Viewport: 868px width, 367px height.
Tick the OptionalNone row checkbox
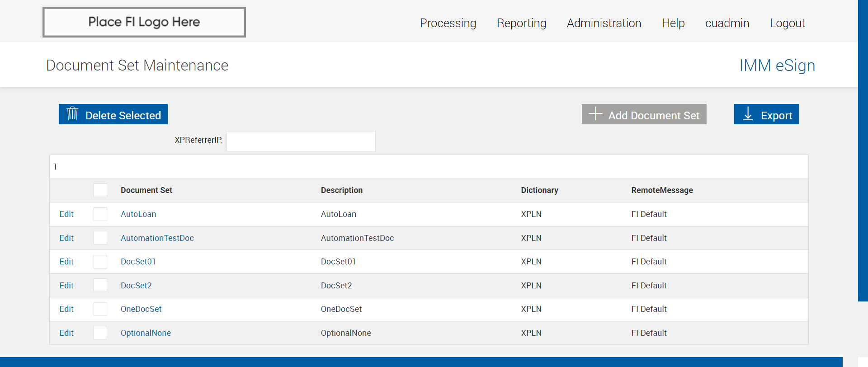pyautogui.click(x=100, y=333)
